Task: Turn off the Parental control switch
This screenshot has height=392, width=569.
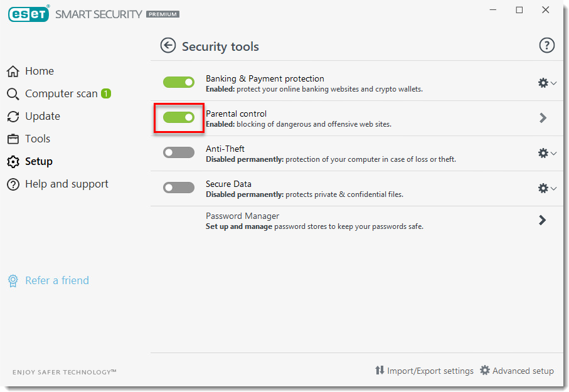Action: tap(179, 117)
